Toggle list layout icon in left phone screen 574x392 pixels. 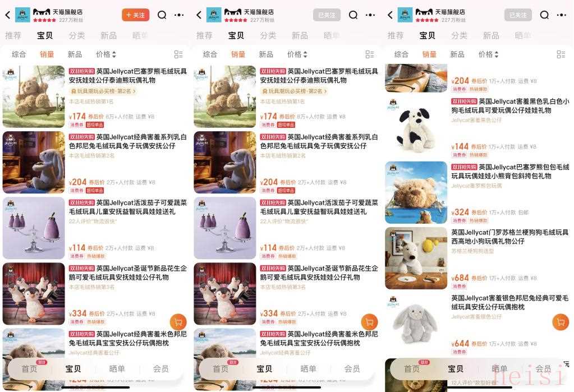pyautogui.click(x=178, y=54)
